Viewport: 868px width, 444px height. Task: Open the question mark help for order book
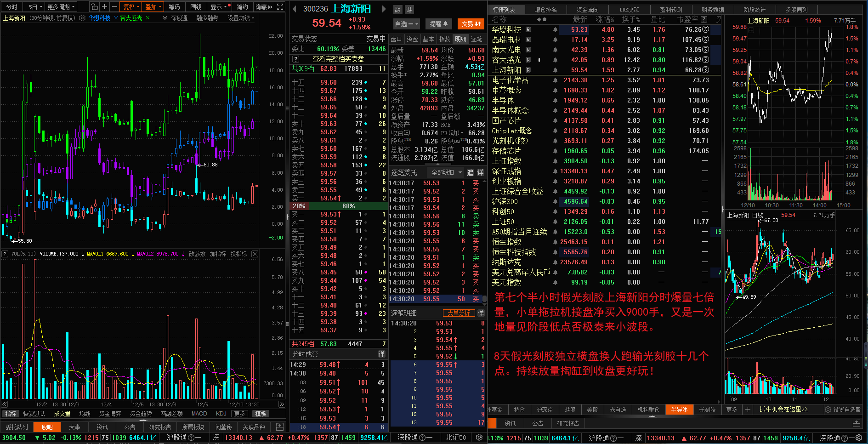pos(296,59)
